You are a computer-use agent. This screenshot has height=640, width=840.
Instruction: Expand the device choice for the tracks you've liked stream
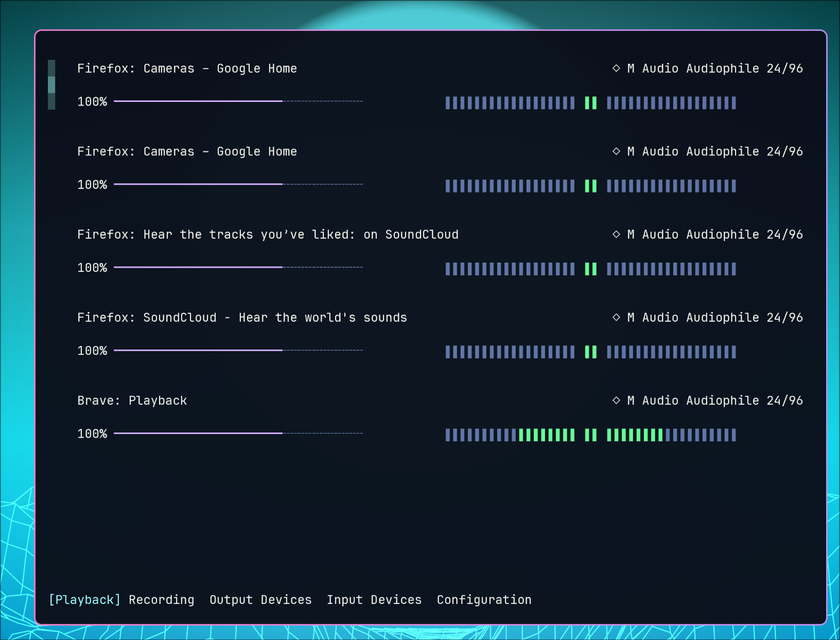714,235
